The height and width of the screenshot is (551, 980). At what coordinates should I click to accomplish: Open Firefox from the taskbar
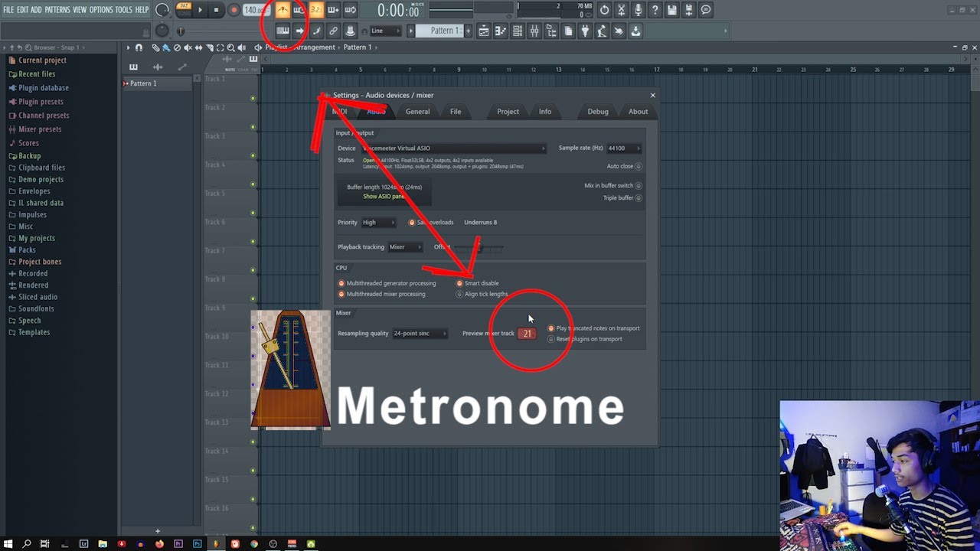(x=159, y=544)
